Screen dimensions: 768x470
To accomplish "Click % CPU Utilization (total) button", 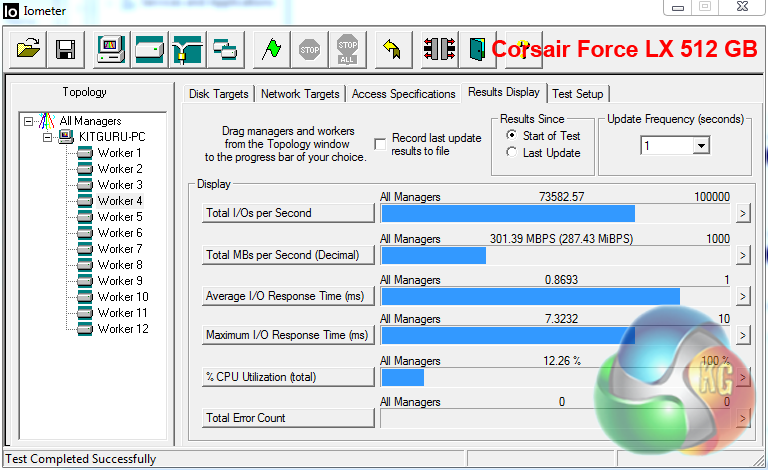I will point(288,377).
